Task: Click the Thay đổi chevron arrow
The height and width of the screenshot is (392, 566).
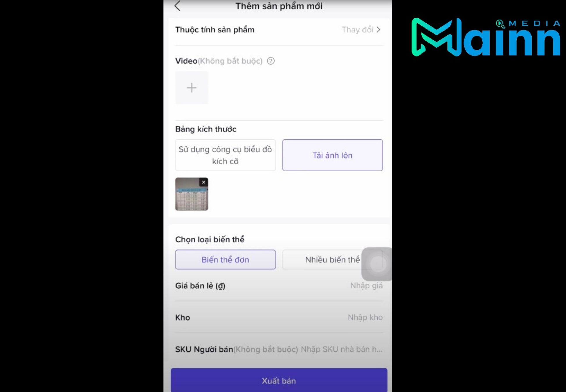Action: click(379, 30)
